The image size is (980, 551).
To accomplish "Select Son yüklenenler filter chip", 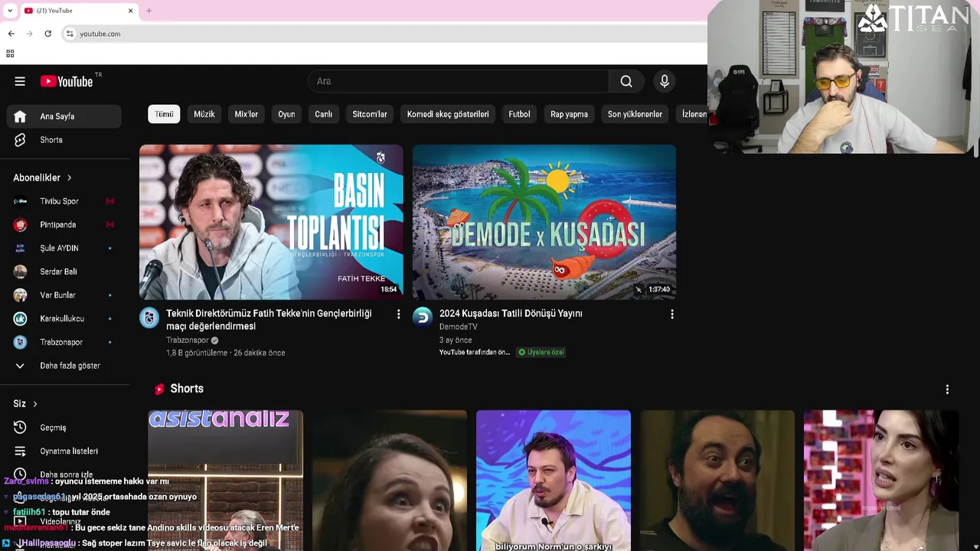I will coord(635,114).
